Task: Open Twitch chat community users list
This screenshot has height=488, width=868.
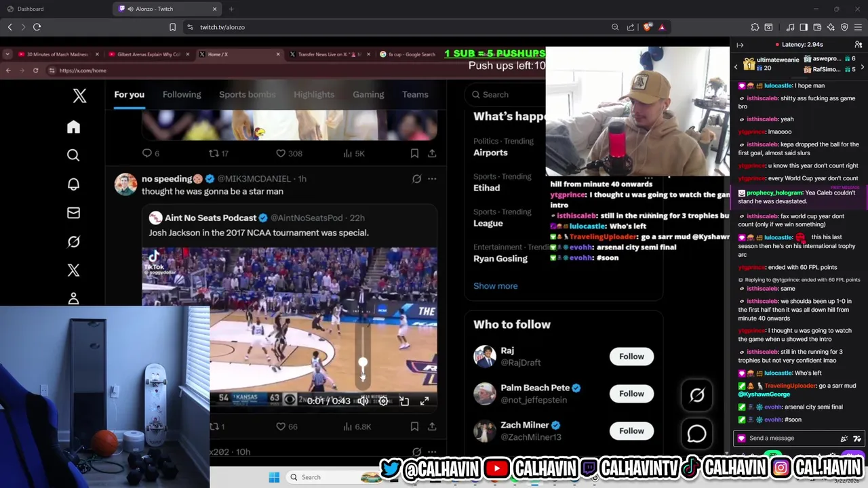Action: point(858,45)
